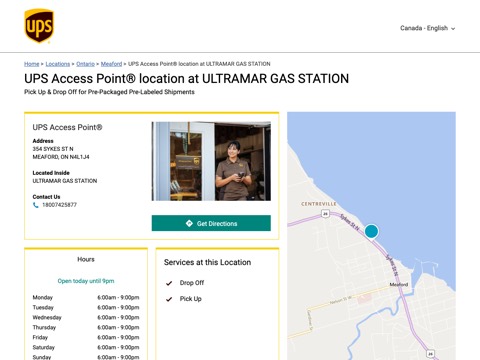
Task: Click the Drop Off checkmark icon
Action: tap(169, 283)
